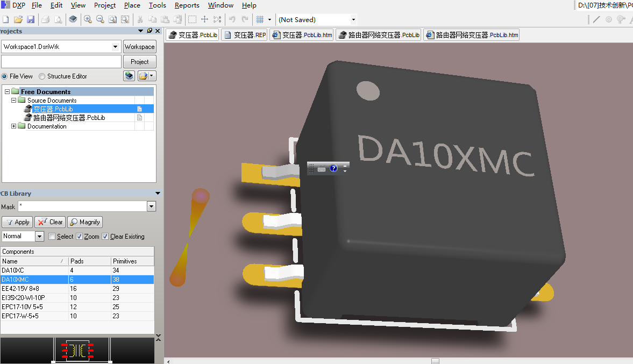Click the Open file folder icon
This screenshot has height=364, width=633.
tap(18, 19)
